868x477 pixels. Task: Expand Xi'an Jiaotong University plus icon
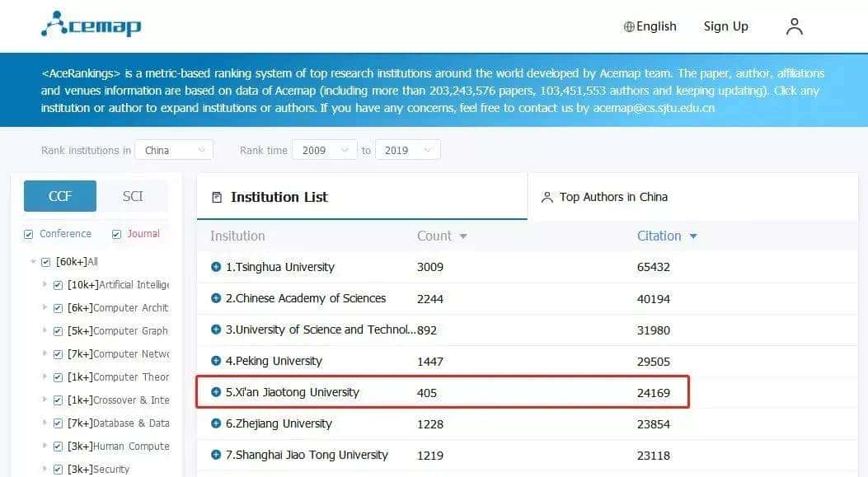click(216, 392)
